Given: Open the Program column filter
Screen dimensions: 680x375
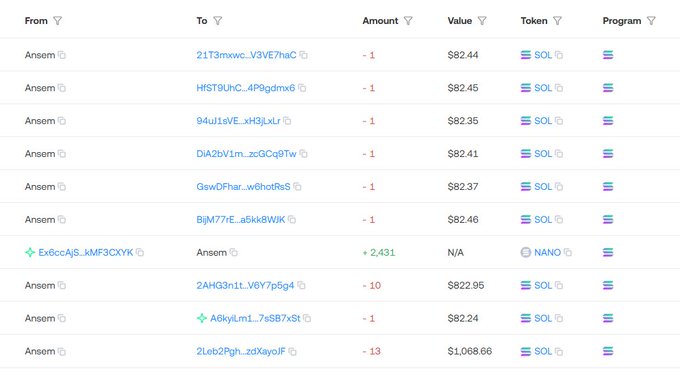Looking at the screenshot, I should (651, 21).
